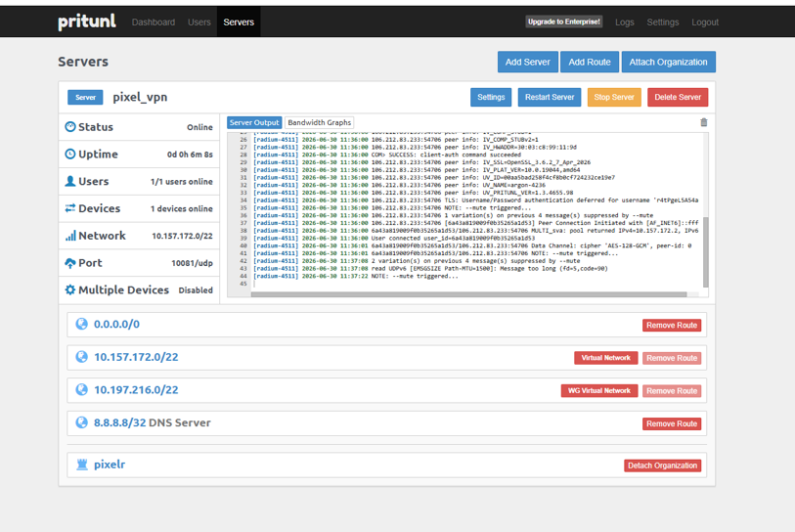795x532 pixels.
Task: Click Upgrade to Enterprise button
Action: point(564,22)
